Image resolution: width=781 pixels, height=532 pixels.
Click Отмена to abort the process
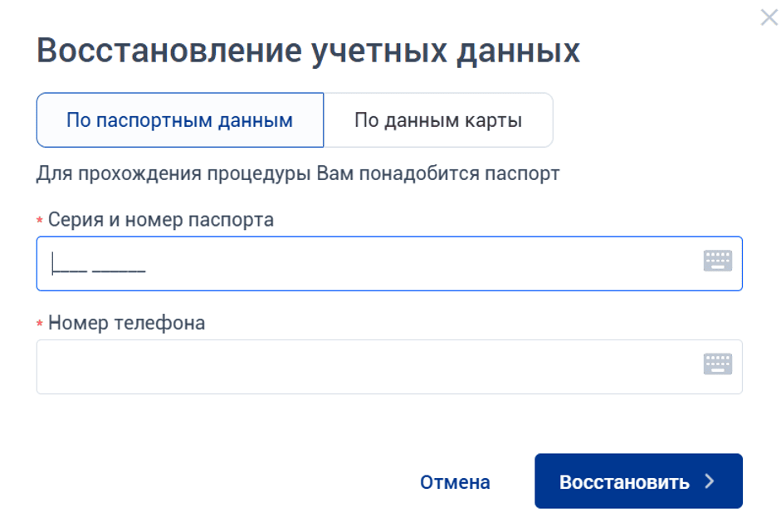point(454,481)
